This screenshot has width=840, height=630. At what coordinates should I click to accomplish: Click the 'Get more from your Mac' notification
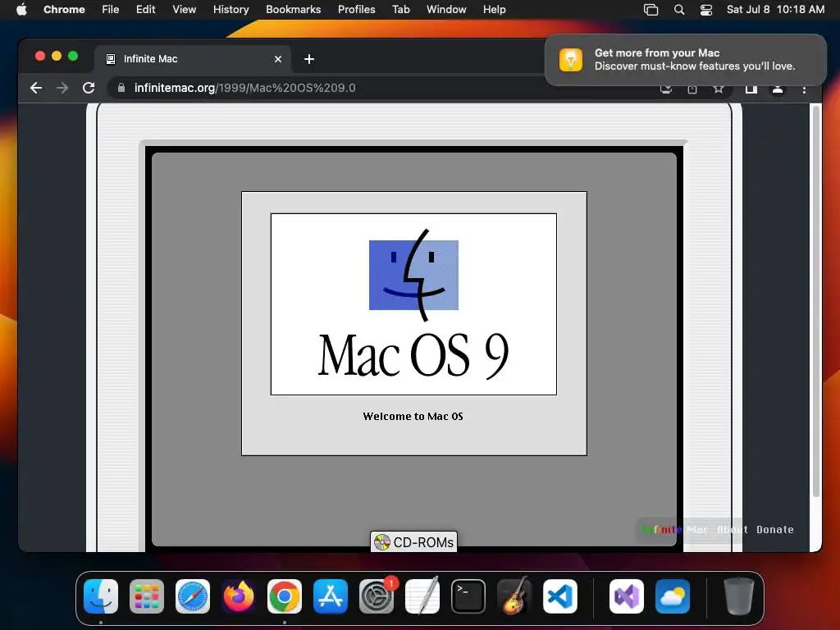point(686,59)
